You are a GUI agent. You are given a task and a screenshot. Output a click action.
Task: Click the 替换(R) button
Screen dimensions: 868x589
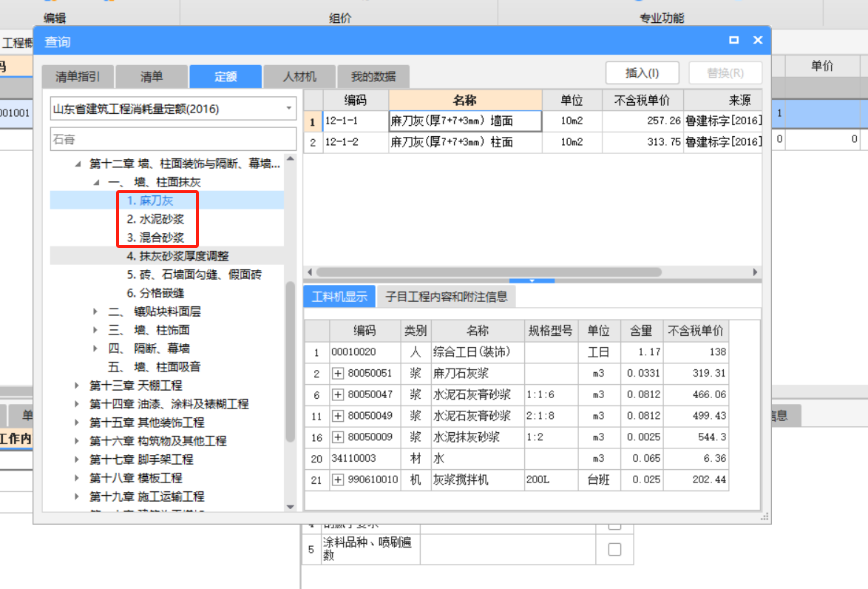725,73
